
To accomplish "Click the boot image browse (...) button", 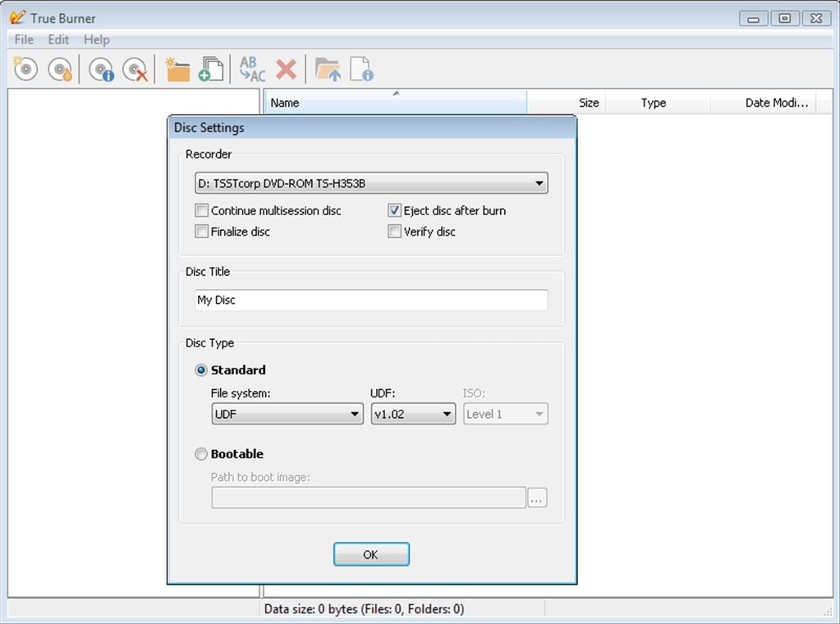I will coord(537,498).
